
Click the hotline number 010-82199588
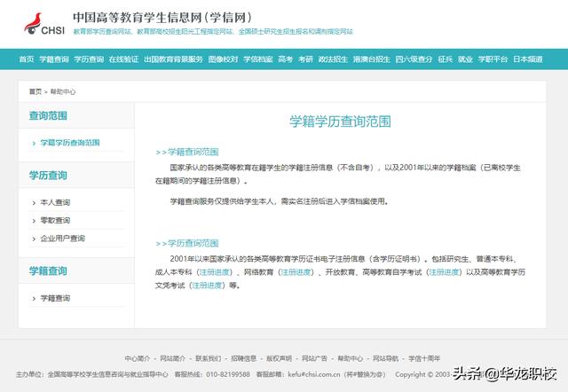pyautogui.click(x=228, y=374)
